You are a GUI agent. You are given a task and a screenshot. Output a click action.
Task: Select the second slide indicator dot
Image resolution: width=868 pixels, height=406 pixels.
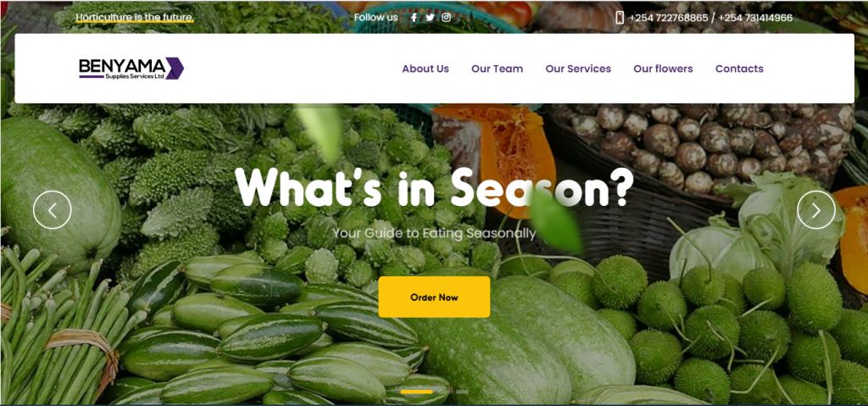point(443,392)
